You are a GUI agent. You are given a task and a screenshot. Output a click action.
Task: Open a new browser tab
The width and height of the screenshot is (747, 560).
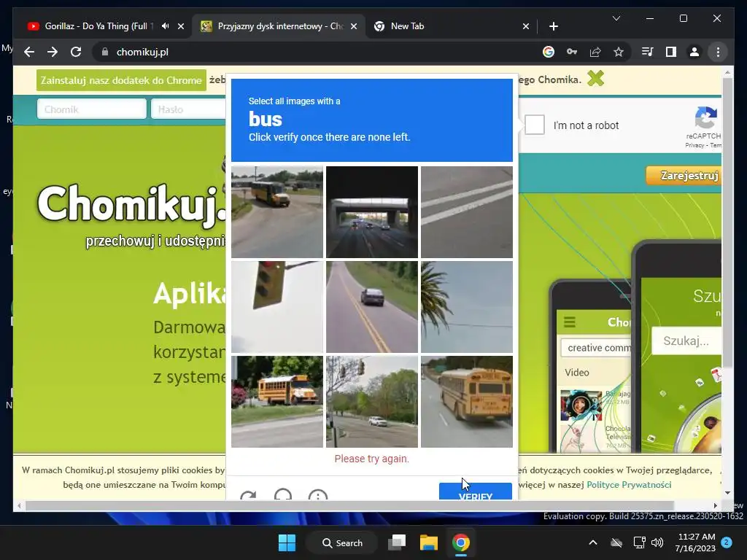[553, 26]
